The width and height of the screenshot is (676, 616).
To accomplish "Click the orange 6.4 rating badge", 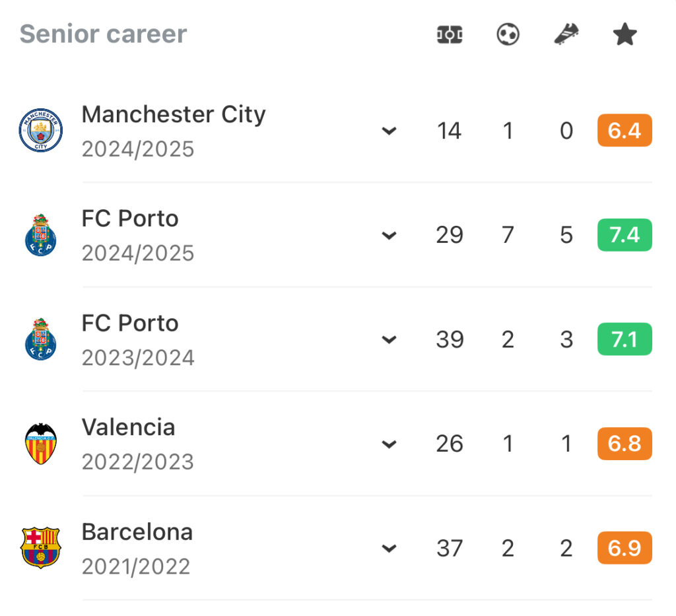I will (625, 130).
